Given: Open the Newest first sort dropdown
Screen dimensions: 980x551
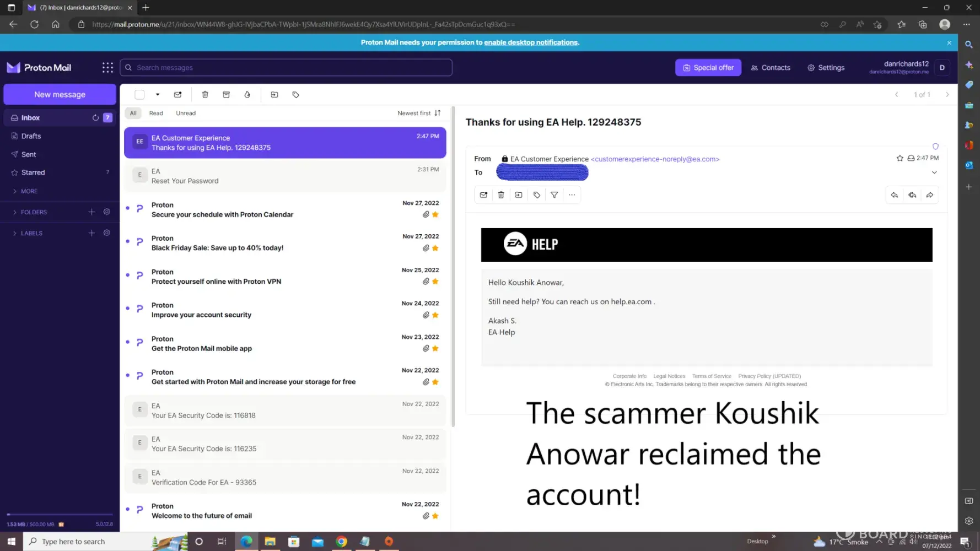Looking at the screenshot, I should click(419, 113).
